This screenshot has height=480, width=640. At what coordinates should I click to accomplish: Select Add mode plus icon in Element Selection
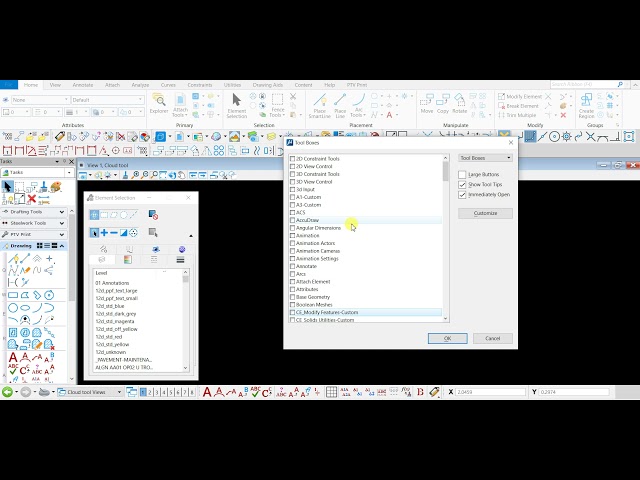pyautogui.click(x=104, y=233)
